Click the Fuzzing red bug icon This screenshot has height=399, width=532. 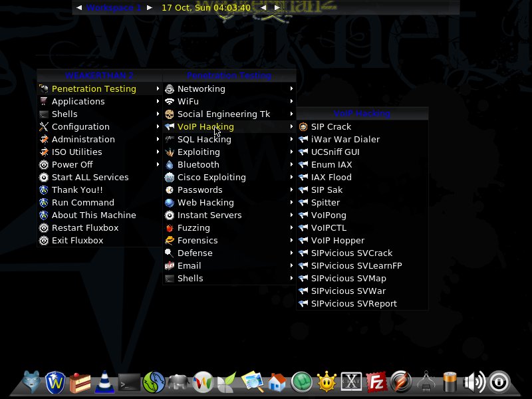click(170, 228)
